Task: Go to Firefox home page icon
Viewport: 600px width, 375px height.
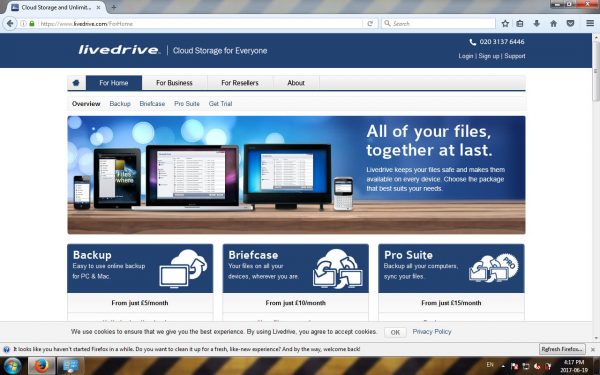Action: 553,23
